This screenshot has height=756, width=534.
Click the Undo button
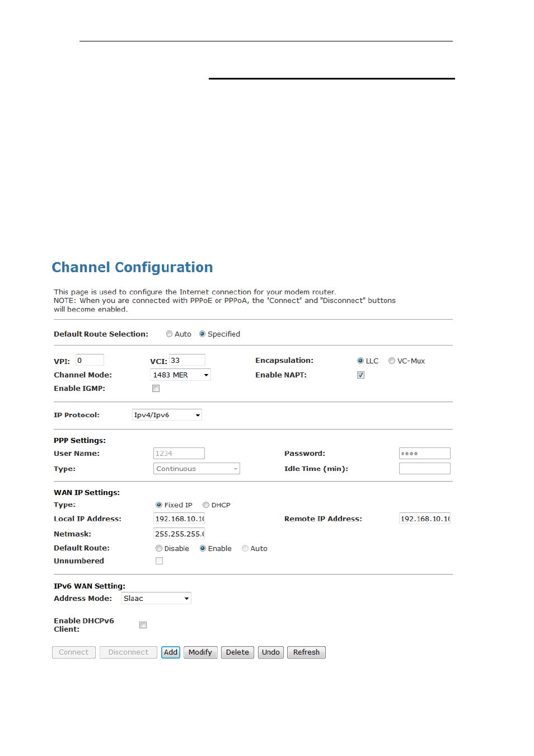click(x=271, y=652)
